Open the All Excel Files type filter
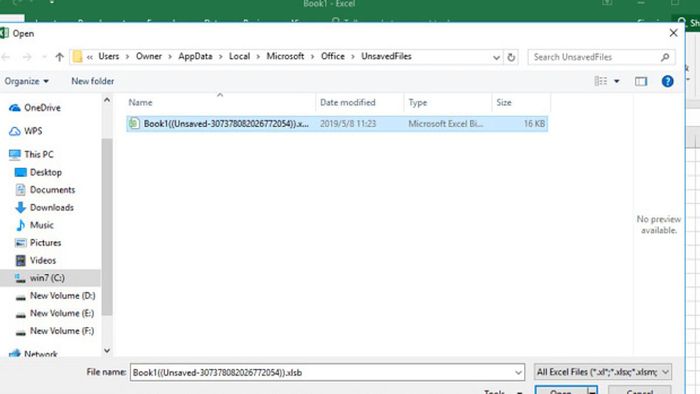 point(603,372)
